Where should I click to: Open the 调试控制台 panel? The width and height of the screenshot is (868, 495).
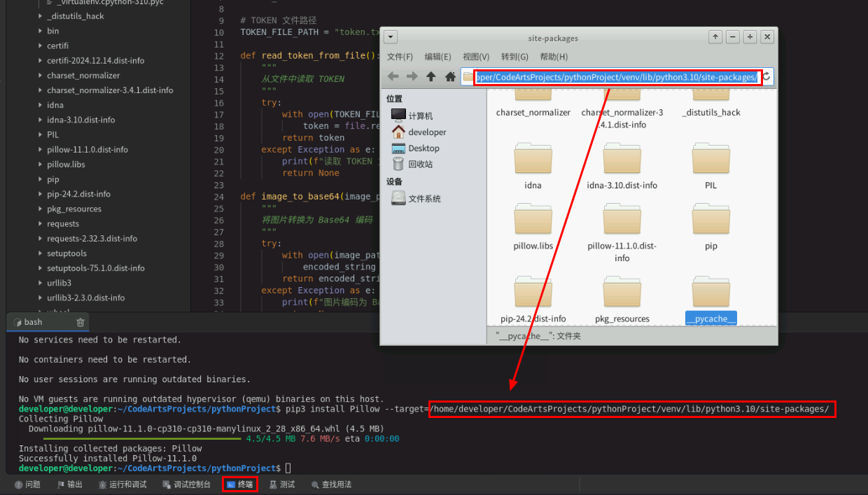[186, 484]
